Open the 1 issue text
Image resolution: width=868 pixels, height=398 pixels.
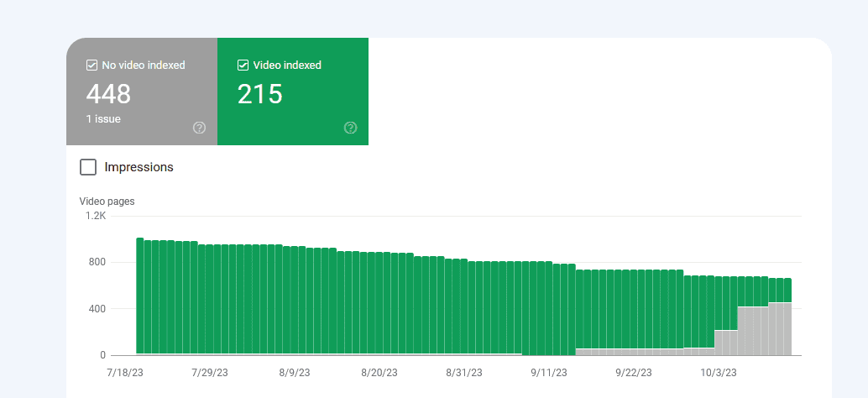103,119
